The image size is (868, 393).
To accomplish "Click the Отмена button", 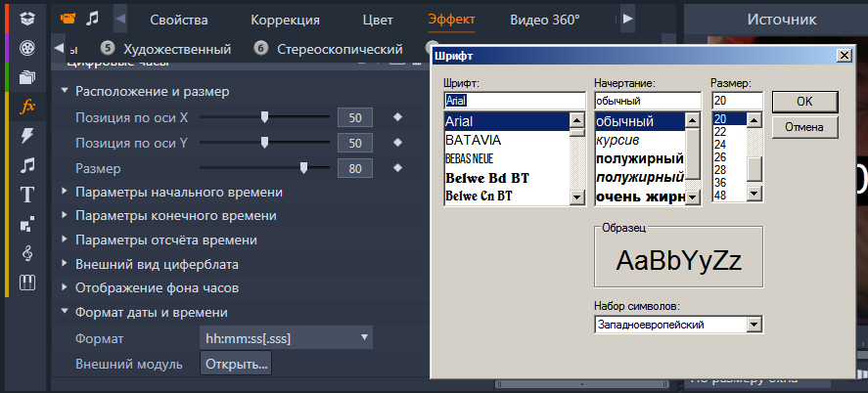I will [804, 128].
